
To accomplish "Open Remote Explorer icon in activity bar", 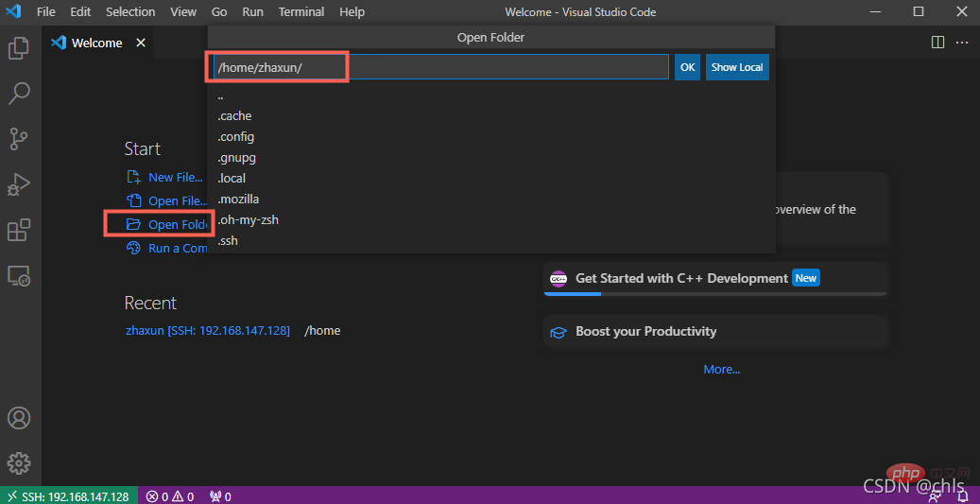I will click(x=19, y=275).
